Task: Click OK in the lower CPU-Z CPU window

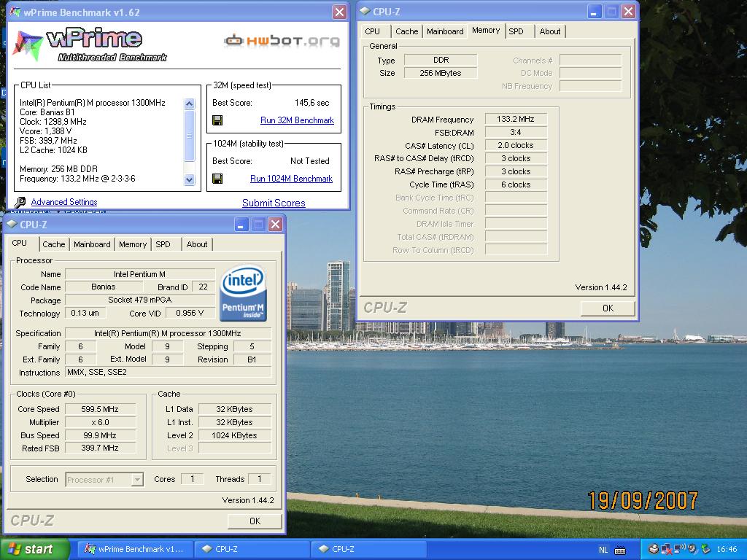Action: click(x=255, y=521)
